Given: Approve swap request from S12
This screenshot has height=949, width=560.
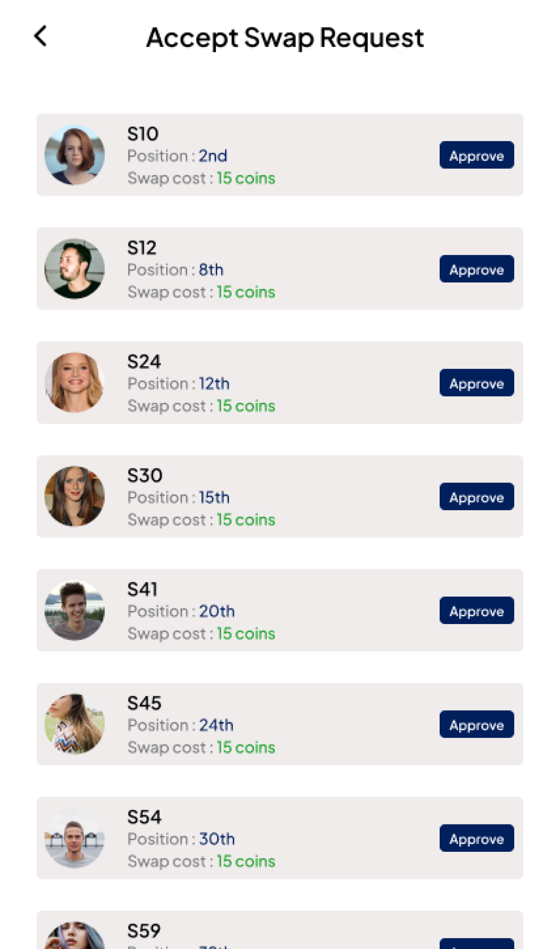Looking at the screenshot, I should click(x=476, y=269).
